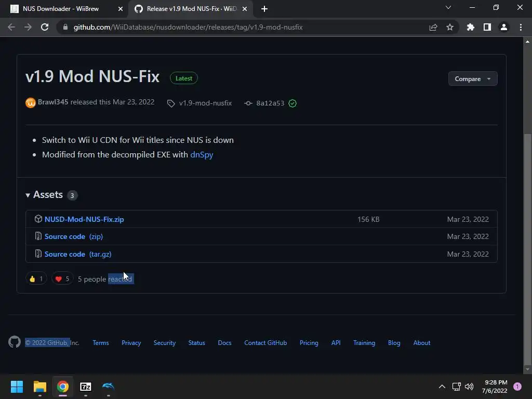Image resolution: width=532 pixels, height=399 pixels.
Task: Click file icon beside Source code (zip)
Action: (38, 236)
